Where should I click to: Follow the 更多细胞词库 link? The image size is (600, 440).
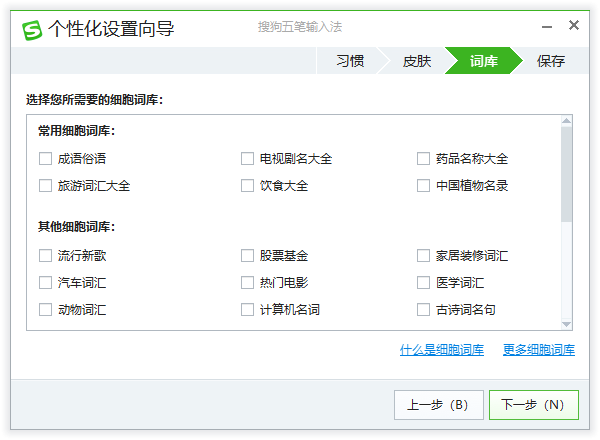[538, 350]
